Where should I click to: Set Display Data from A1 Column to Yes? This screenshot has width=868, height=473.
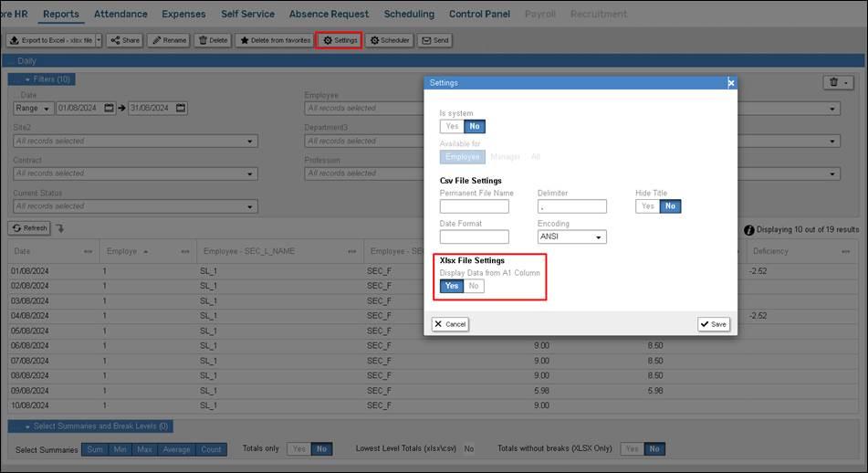click(452, 286)
